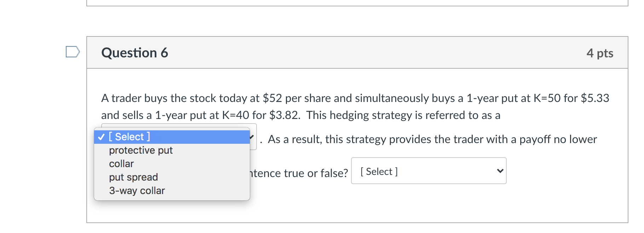Select "protective put" from the open dropdown
Image resolution: width=644 pixels, height=233 pixels.
[140, 150]
